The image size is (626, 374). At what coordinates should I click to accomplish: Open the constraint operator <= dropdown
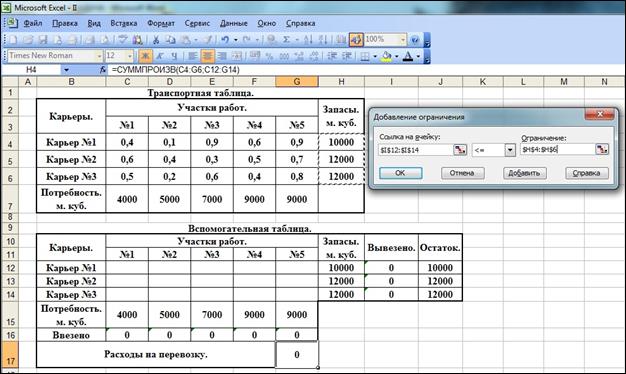coord(510,150)
